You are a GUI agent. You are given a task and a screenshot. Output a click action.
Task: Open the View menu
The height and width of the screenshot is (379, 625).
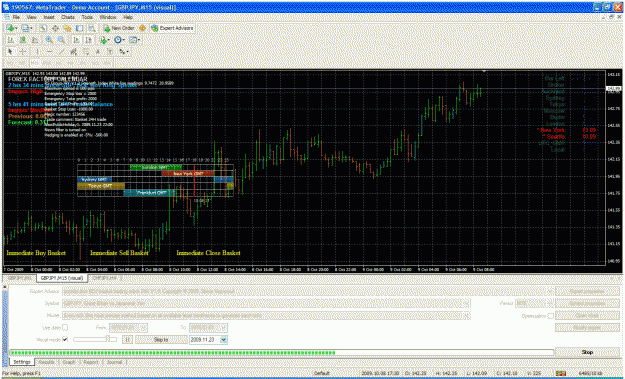pos(31,18)
